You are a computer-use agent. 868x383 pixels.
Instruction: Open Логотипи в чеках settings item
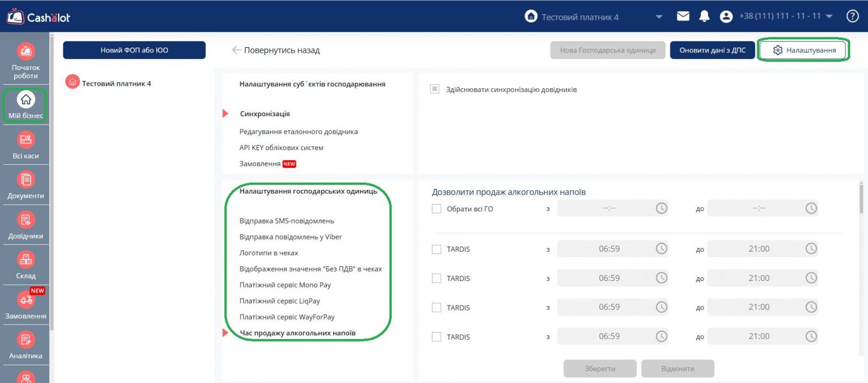point(269,253)
